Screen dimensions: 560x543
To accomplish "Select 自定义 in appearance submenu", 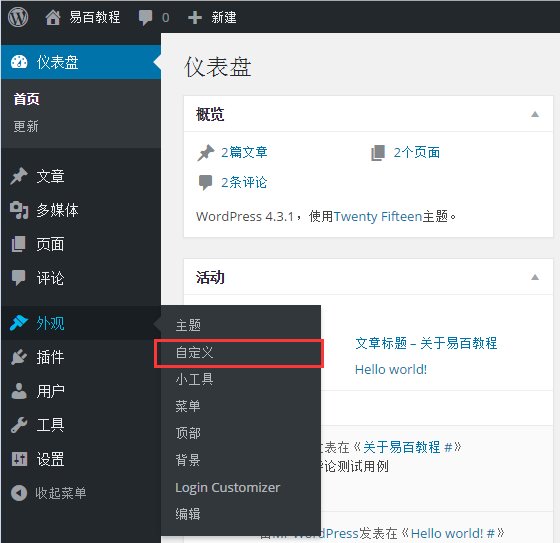I will 194,353.
